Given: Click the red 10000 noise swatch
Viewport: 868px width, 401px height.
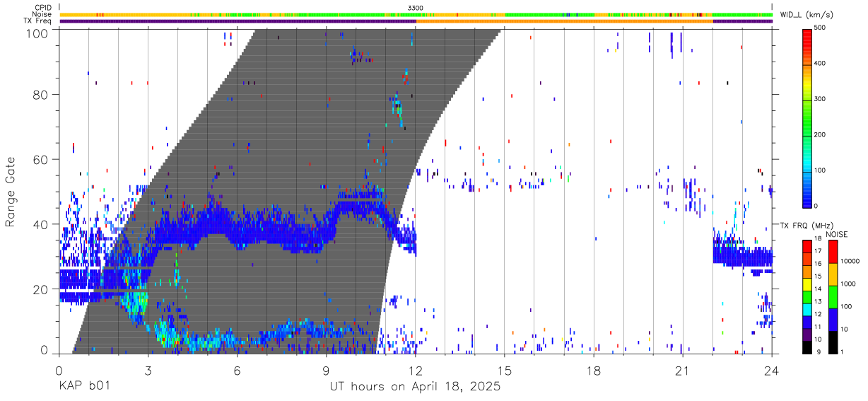Looking at the screenshot, I should (x=832, y=252).
